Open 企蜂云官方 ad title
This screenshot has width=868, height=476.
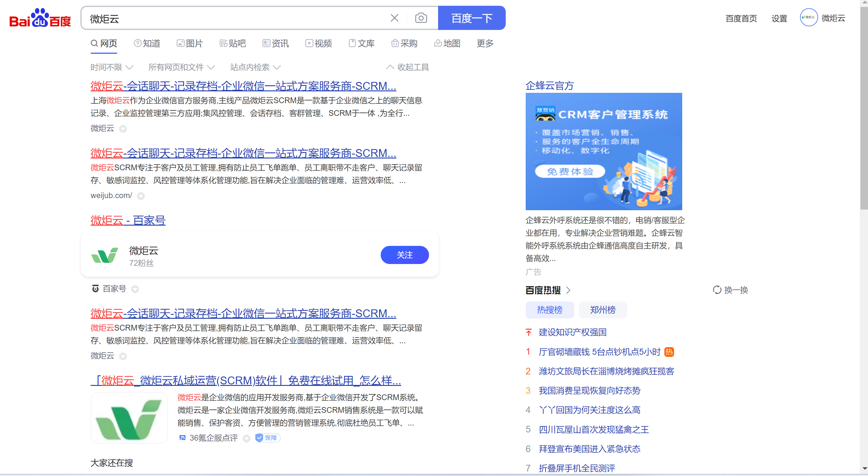coord(549,86)
